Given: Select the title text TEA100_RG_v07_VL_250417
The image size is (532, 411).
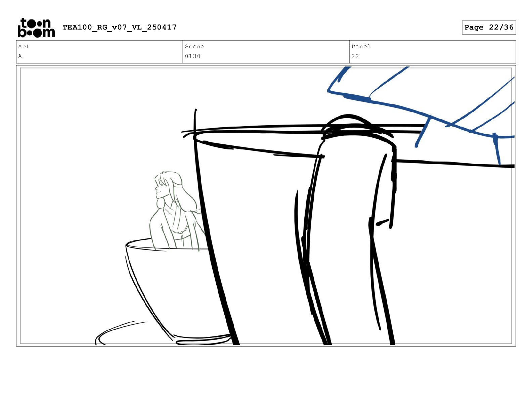Looking at the screenshot, I should click(x=120, y=27).
